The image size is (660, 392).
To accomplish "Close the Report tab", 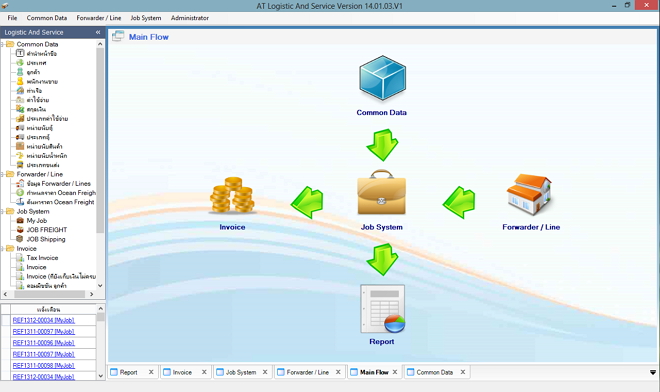I will 151,372.
